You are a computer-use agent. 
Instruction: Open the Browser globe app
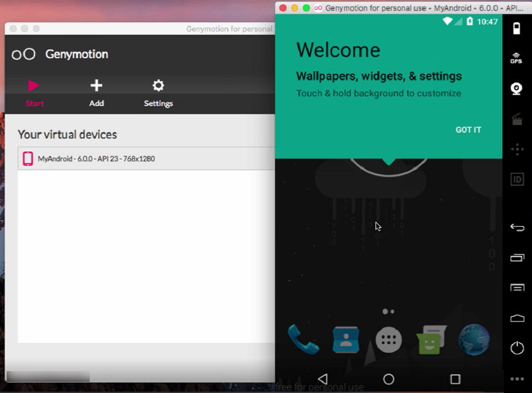(x=474, y=339)
